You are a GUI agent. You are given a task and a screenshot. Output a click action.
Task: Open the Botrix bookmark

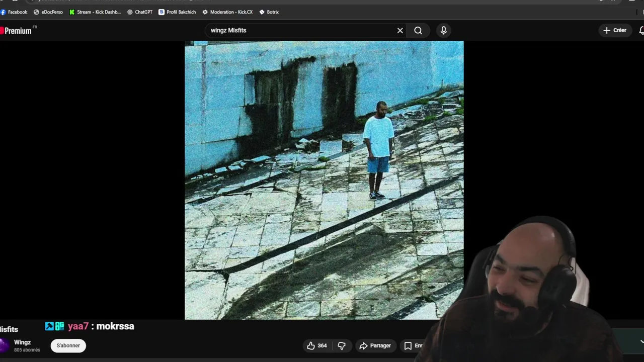(269, 12)
